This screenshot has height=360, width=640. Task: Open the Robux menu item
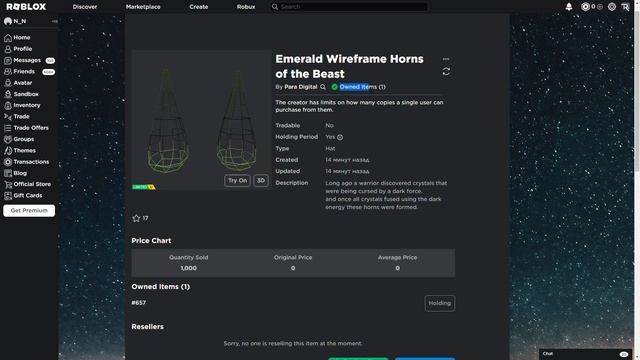point(246,7)
